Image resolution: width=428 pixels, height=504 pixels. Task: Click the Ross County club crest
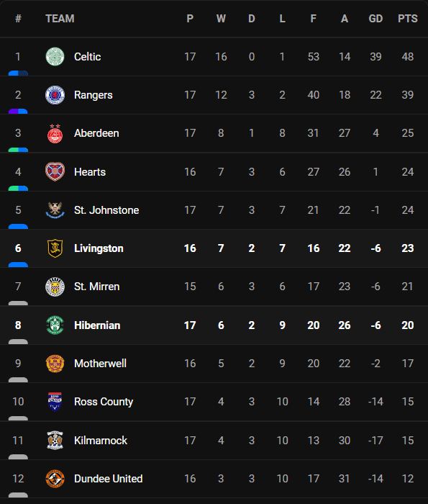click(x=55, y=402)
